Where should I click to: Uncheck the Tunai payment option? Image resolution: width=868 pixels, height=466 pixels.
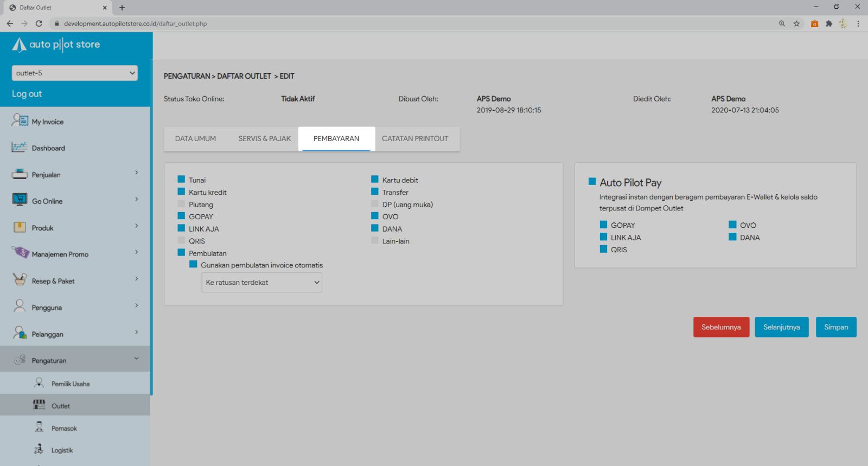[x=181, y=179]
